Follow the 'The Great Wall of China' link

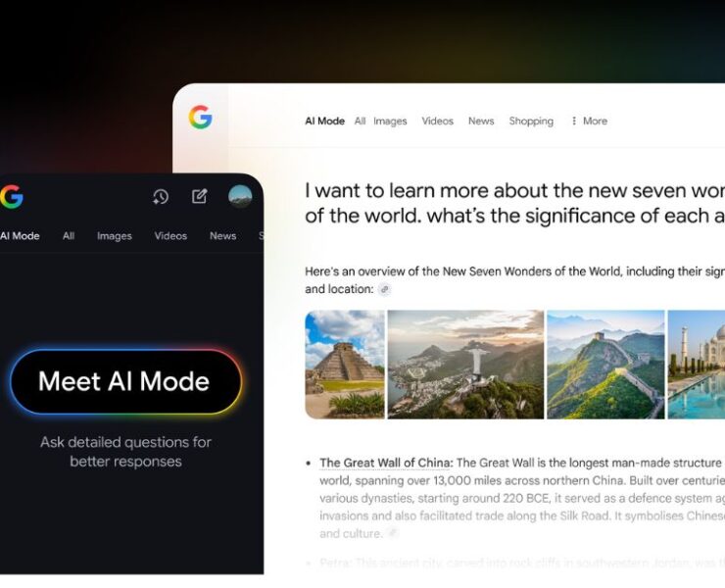[386, 463]
